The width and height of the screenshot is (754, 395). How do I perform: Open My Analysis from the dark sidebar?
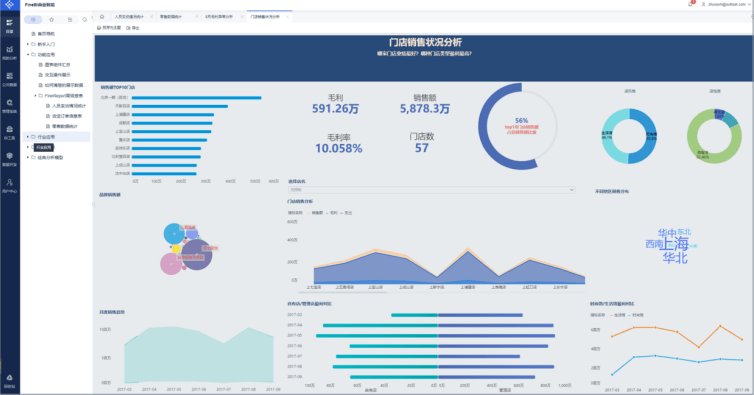10,52
